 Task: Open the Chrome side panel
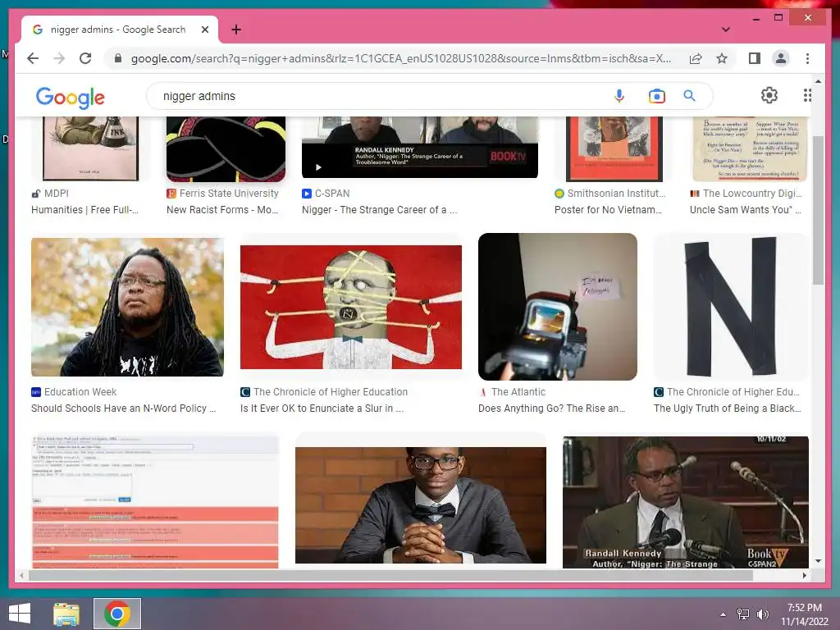point(755,58)
